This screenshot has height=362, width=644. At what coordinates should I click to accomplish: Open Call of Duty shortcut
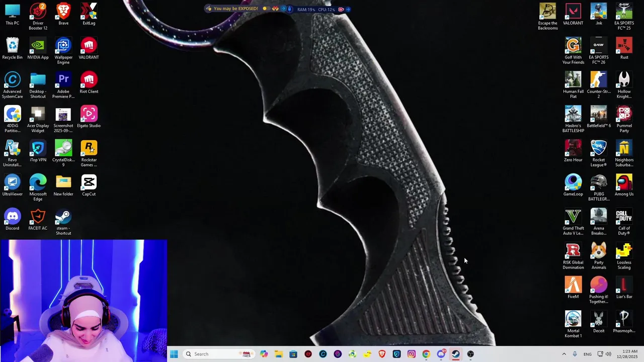(x=624, y=222)
